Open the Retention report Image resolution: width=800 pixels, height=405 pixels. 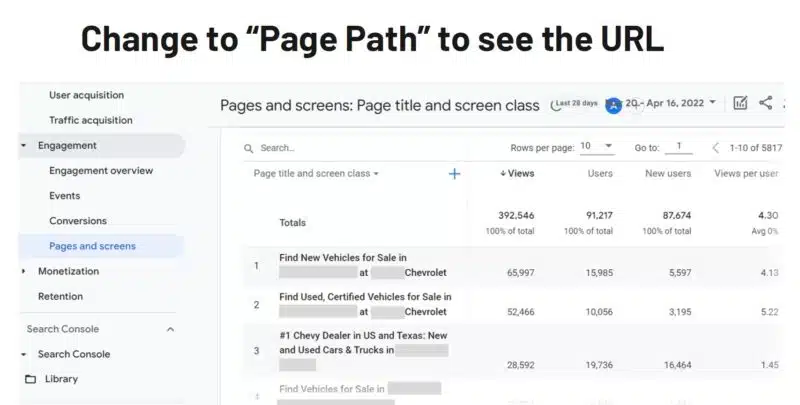point(60,296)
